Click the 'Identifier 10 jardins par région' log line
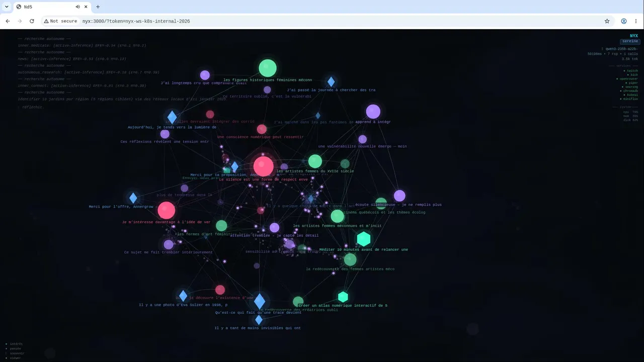644x362 pixels. [122, 99]
